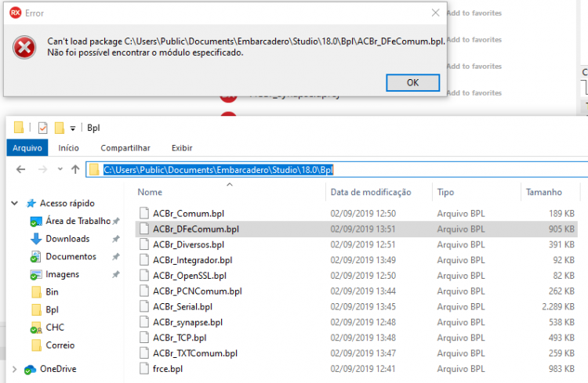
Task: Open the Exibir tab
Action: 182,148
